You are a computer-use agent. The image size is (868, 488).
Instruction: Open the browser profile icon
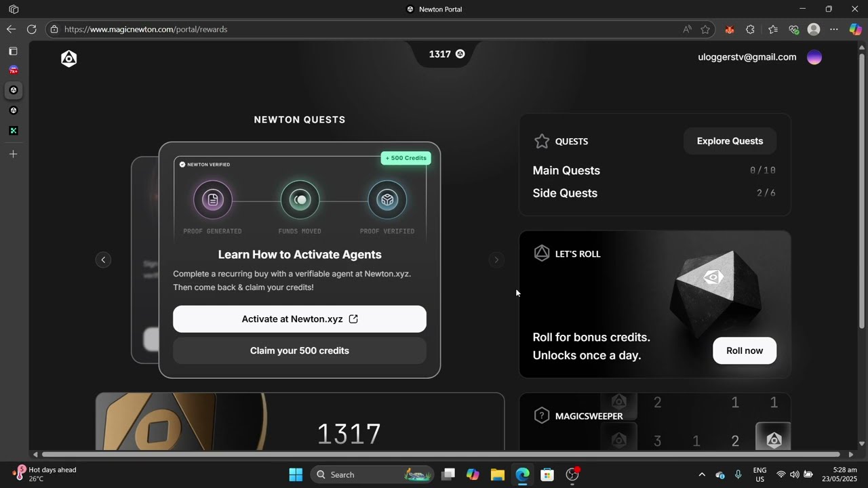pyautogui.click(x=814, y=29)
